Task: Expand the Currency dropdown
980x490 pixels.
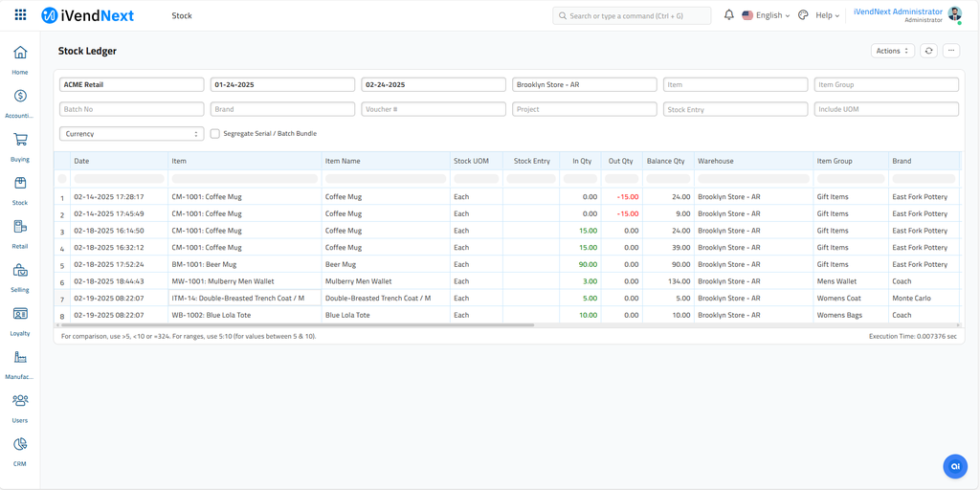Action: click(x=131, y=134)
